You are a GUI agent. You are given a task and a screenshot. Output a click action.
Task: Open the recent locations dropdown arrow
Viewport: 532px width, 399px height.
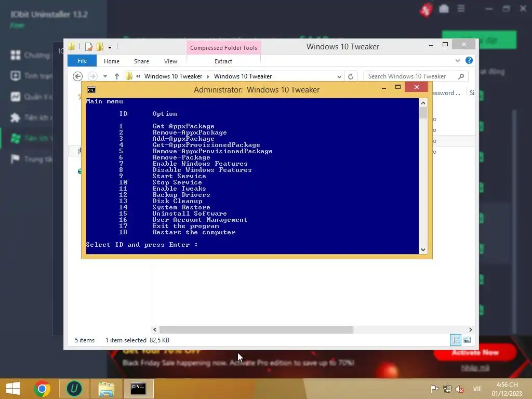(x=105, y=76)
